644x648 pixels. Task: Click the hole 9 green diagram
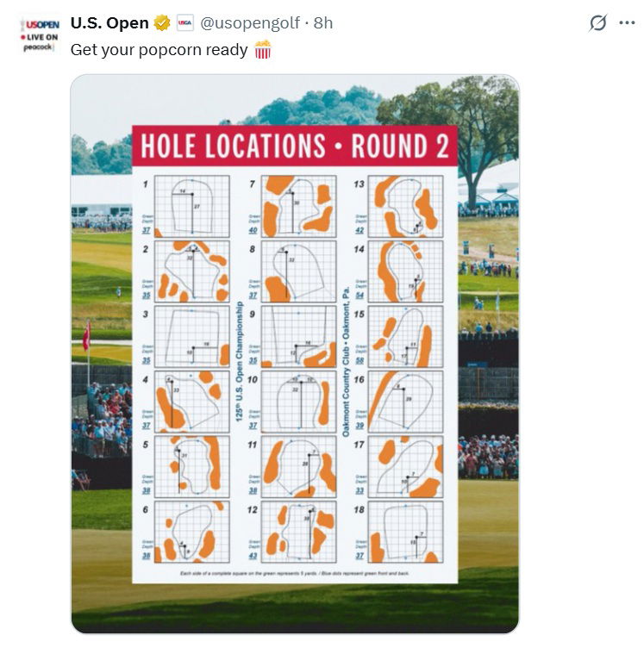(x=298, y=336)
